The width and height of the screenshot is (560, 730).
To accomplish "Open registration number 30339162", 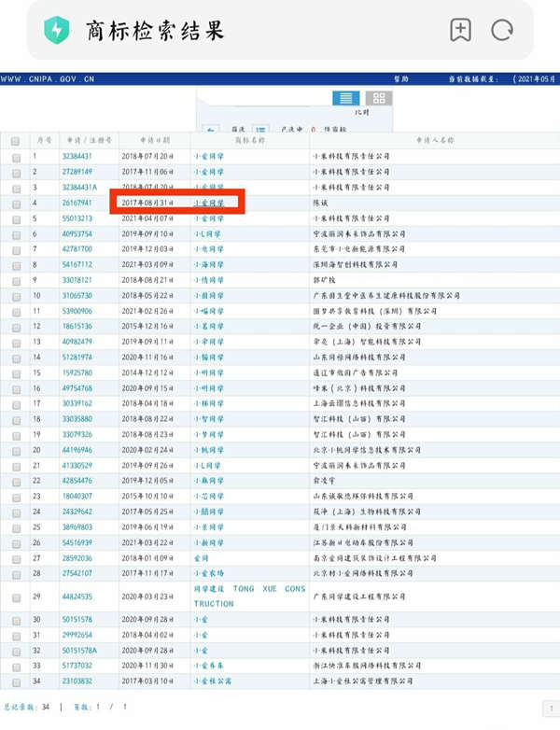I will click(x=77, y=403).
